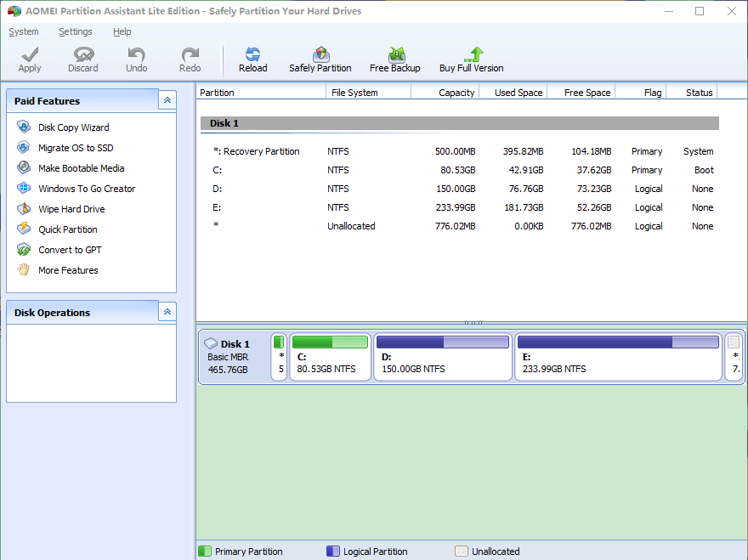Screen dimensions: 748x560
Task: Click the Undo arrow icon
Action: pos(137,54)
